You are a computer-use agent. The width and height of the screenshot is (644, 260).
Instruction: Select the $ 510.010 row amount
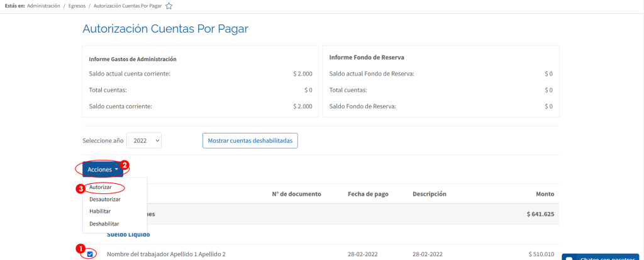tap(541, 254)
